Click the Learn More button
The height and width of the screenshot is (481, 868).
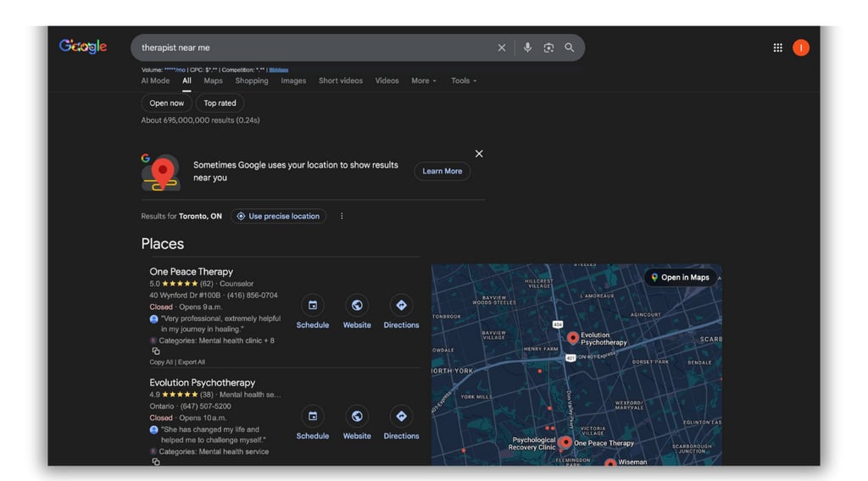point(442,171)
